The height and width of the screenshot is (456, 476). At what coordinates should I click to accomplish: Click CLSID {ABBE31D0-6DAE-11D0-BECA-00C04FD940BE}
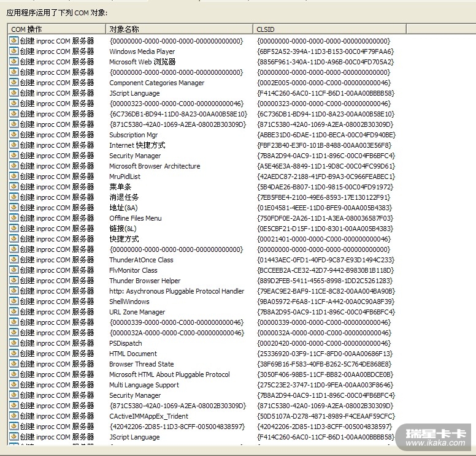326,135
